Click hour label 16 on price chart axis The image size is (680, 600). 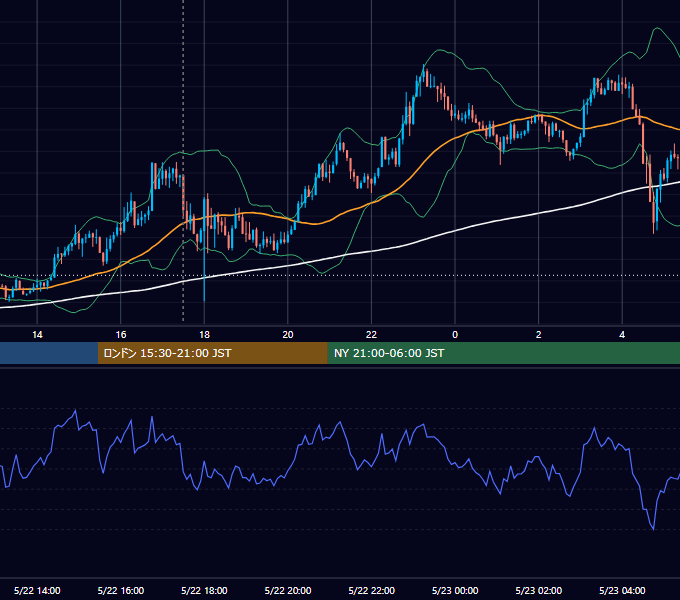121,335
